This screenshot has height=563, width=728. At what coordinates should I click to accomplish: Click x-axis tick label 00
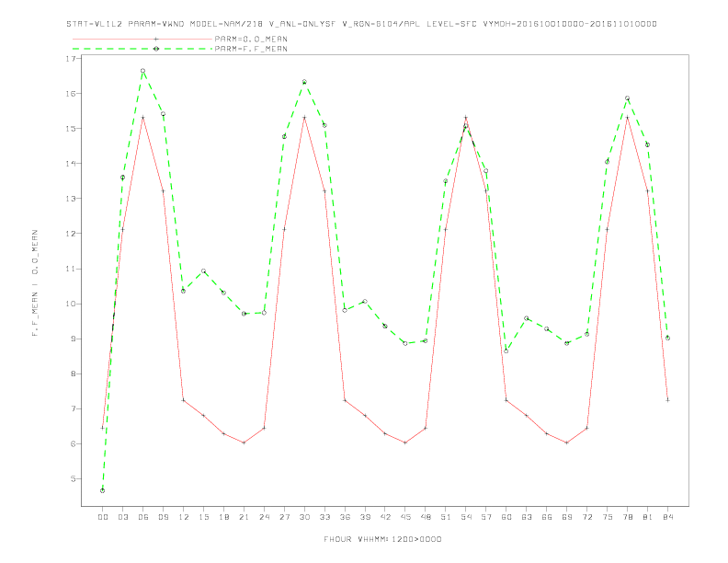pyautogui.click(x=103, y=517)
